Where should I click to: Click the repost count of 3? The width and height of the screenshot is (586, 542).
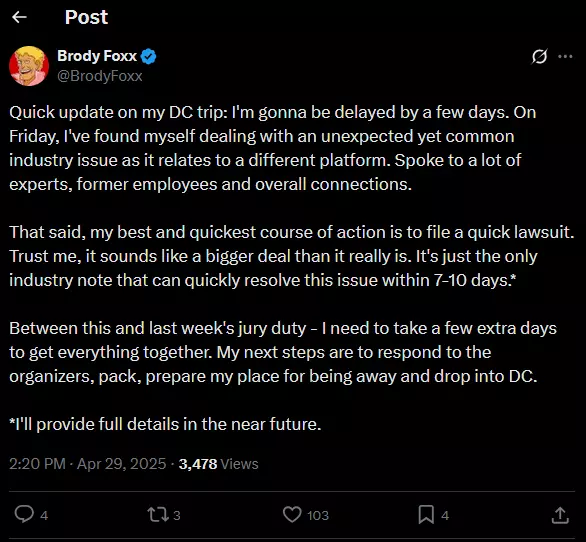tap(177, 515)
